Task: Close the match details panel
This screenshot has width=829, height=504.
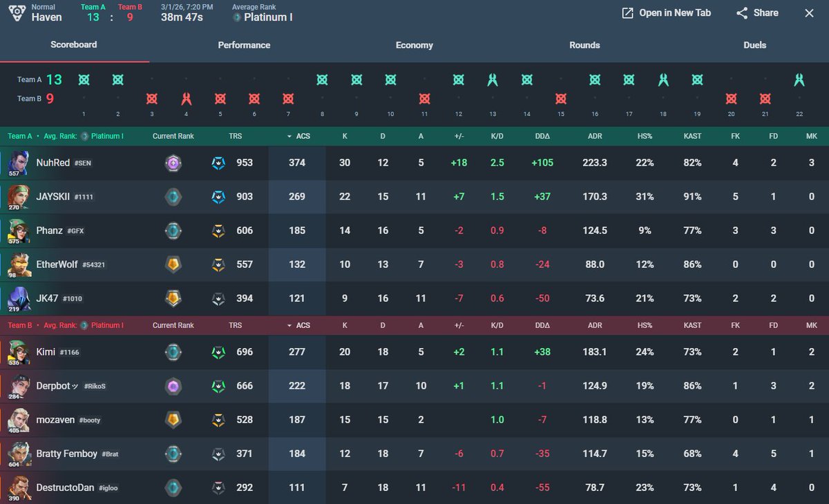Action: (809, 13)
